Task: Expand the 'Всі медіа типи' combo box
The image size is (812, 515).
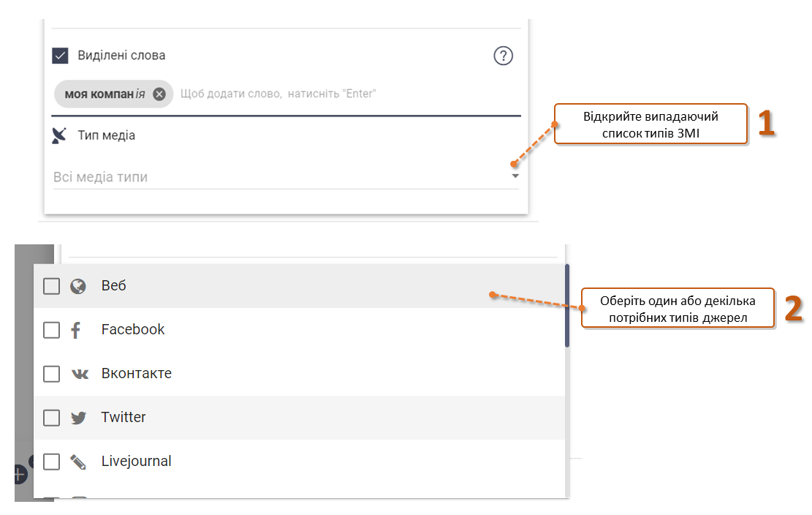Action: pyautogui.click(x=286, y=177)
